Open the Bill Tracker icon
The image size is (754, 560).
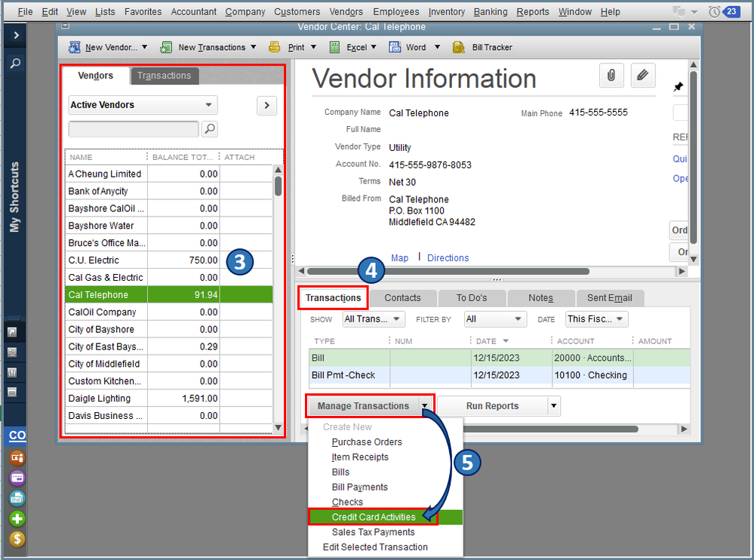coord(459,47)
